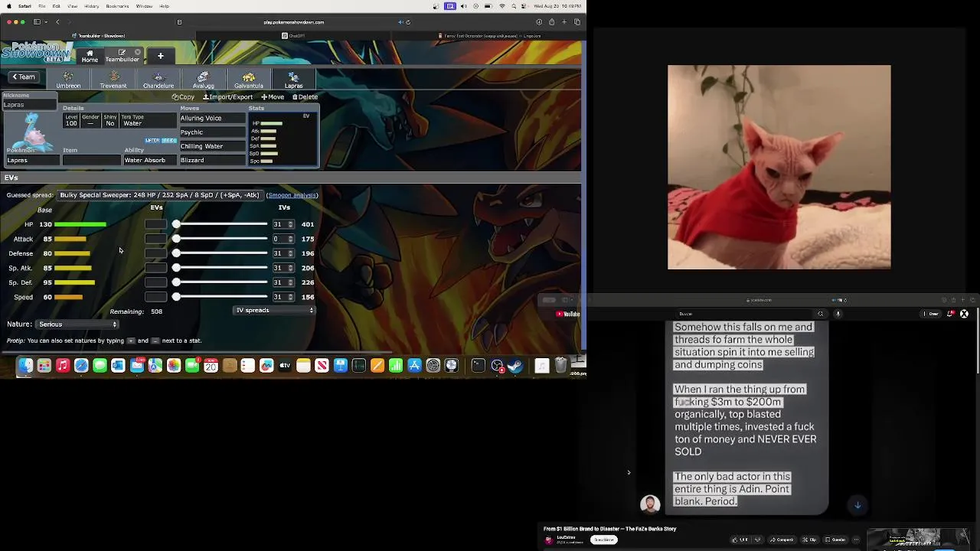Screen dimensions: 980x551
Task: Go back in Safari history
Action: tap(57, 22)
